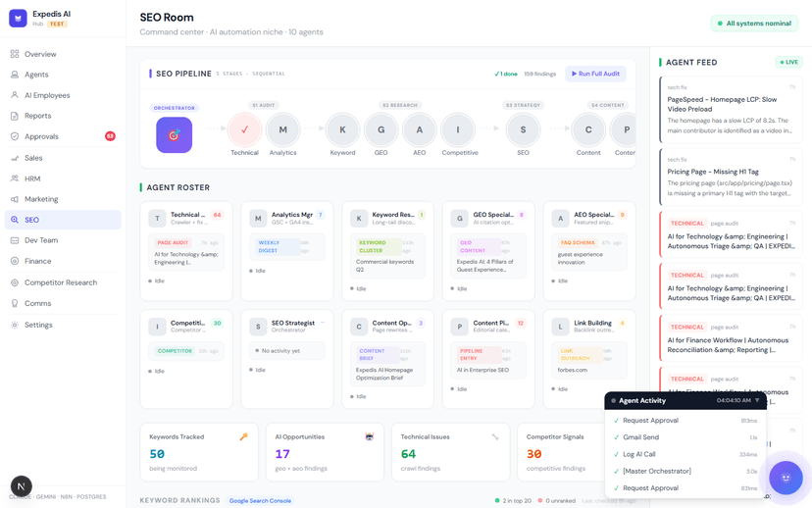
Task: Open the Technical agent roster card
Action: click(186, 251)
